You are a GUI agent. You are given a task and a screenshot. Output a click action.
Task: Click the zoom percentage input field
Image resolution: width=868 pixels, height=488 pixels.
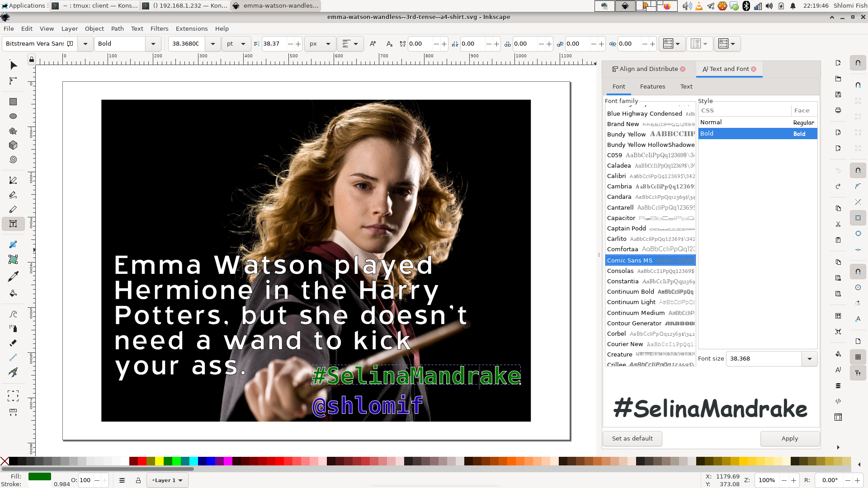767,480
